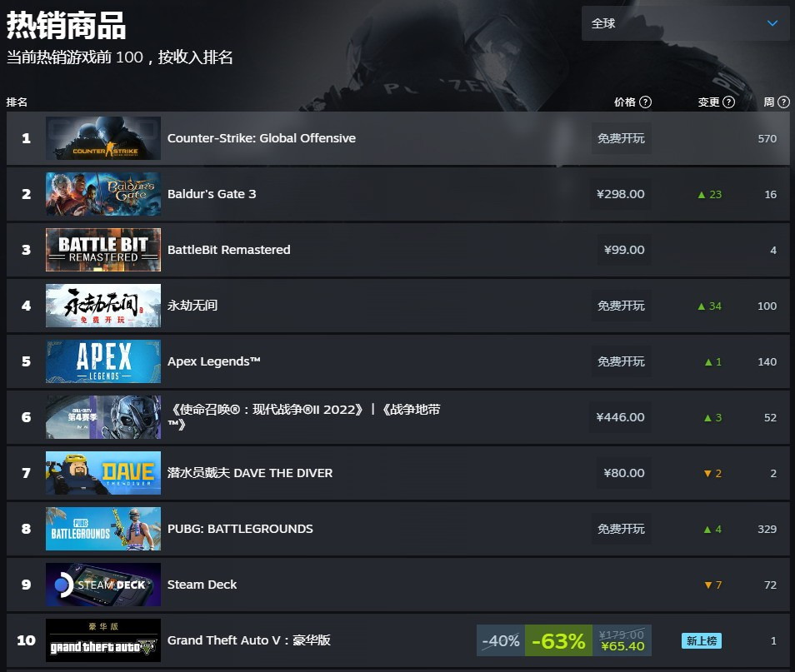Open the 使命召唤 现代战争 II 2022 entry
Screen dimensions: 795x672
(303, 416)
